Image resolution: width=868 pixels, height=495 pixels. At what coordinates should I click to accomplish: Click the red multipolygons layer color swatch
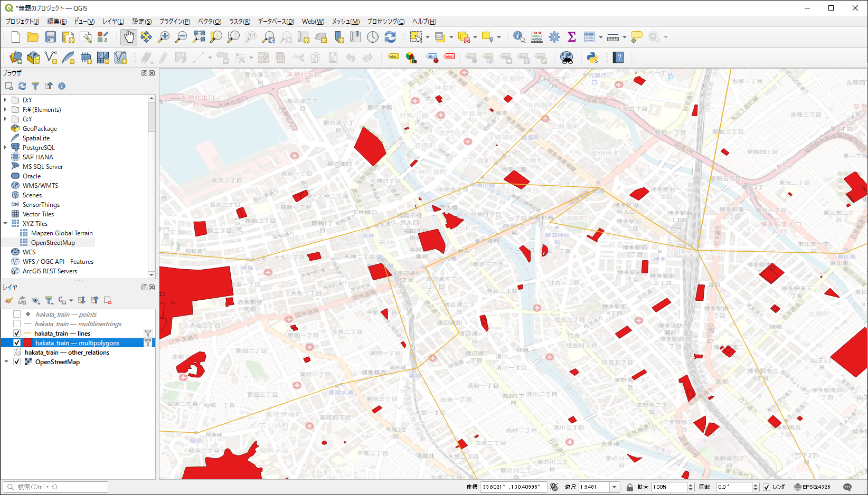coord(28,343)
